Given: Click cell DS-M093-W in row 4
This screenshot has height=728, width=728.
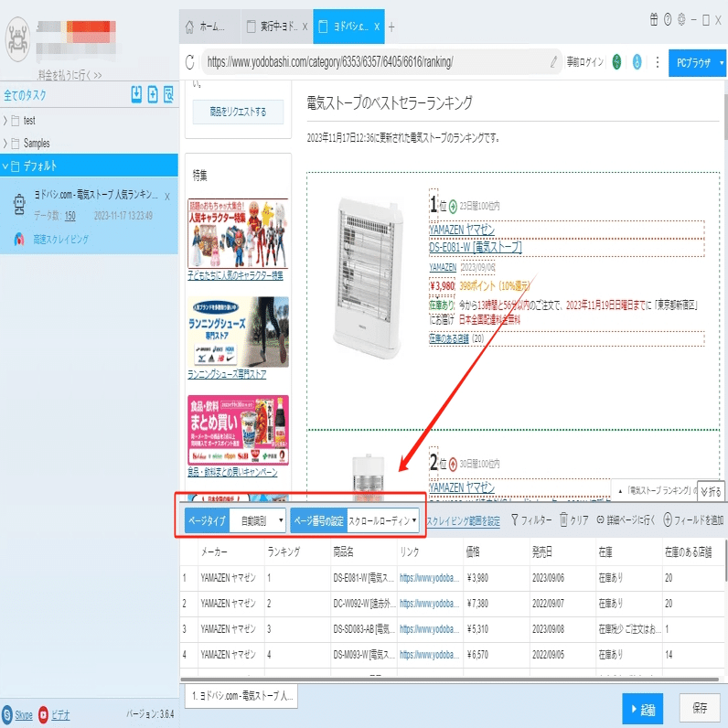Looking at the screenshot, I should (x=363, y=655).
